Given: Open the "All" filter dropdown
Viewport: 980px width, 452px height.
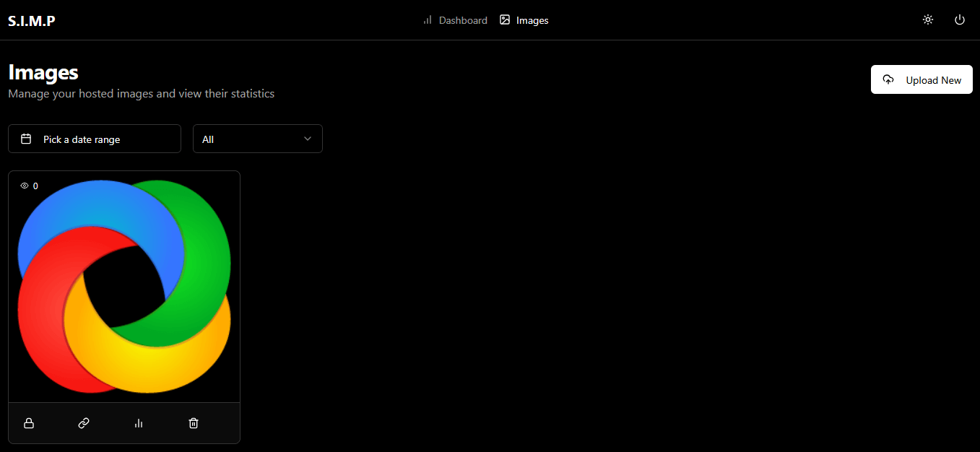Looking at the screenshot, I should click(x=257, y=139).
